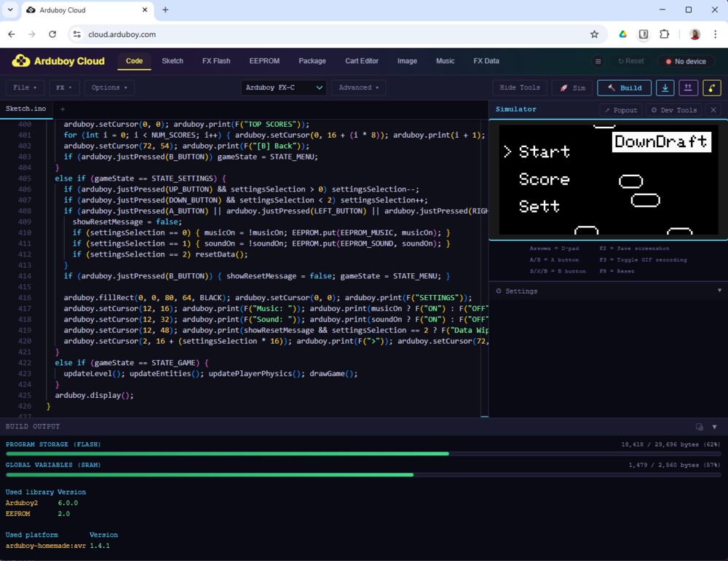The width and height of the screenshot is (728, 561).
Task: Open the EEPROM tab
Action: pos(264,61)
